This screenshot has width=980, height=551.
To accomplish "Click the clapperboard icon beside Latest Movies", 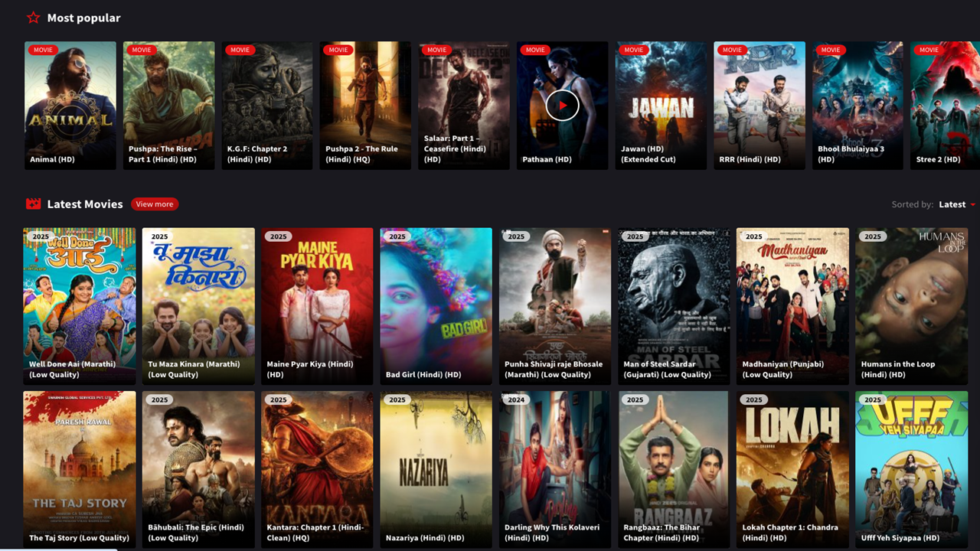I will click(33, 204).
